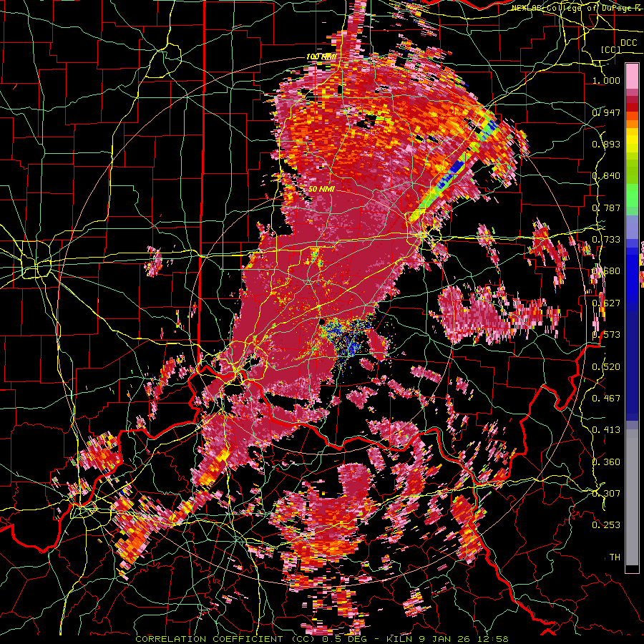Click the 0.680 scale value
Screen dimensions: 644x644
coord(606,271)
